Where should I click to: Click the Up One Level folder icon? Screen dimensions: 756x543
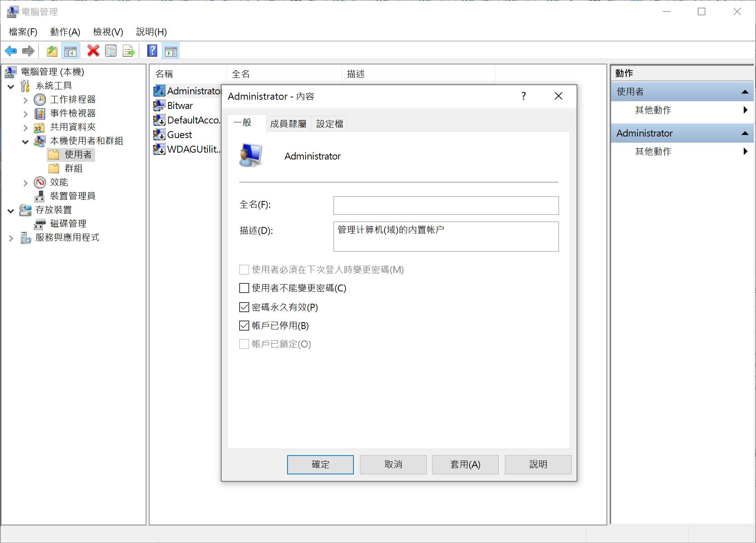coord(52,51)
